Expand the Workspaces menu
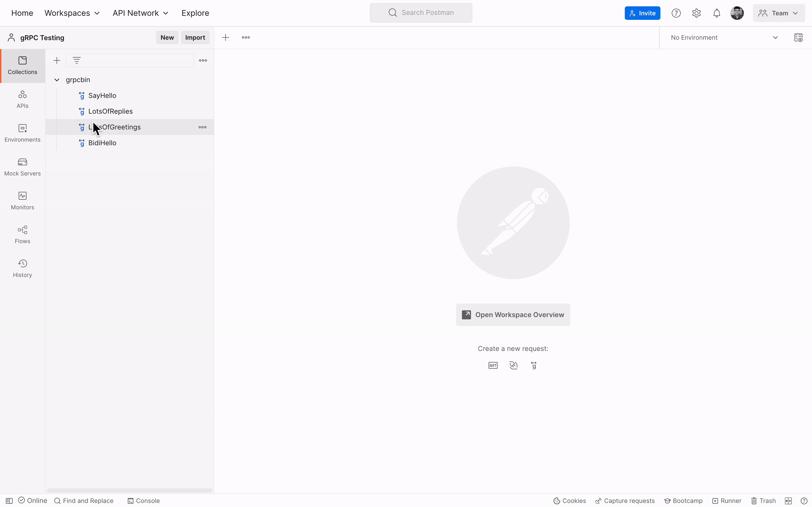This screenshot has width=812, height=507. click(x=72, y=13)
